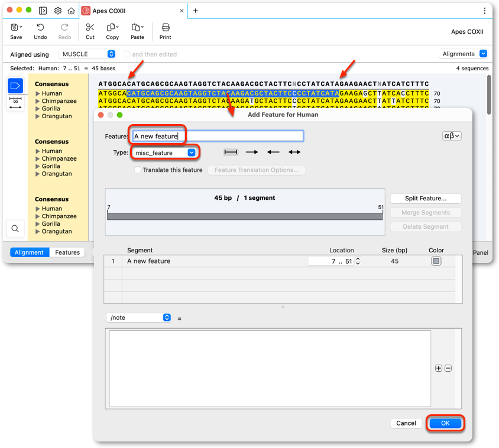
Task: Click the Cancel button
Action: 406,423
